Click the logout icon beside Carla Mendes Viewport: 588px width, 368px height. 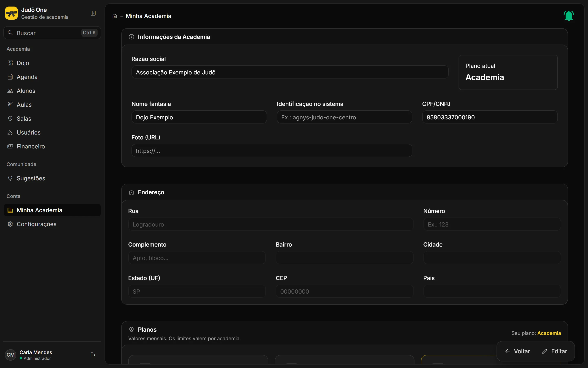pos(93,355)
